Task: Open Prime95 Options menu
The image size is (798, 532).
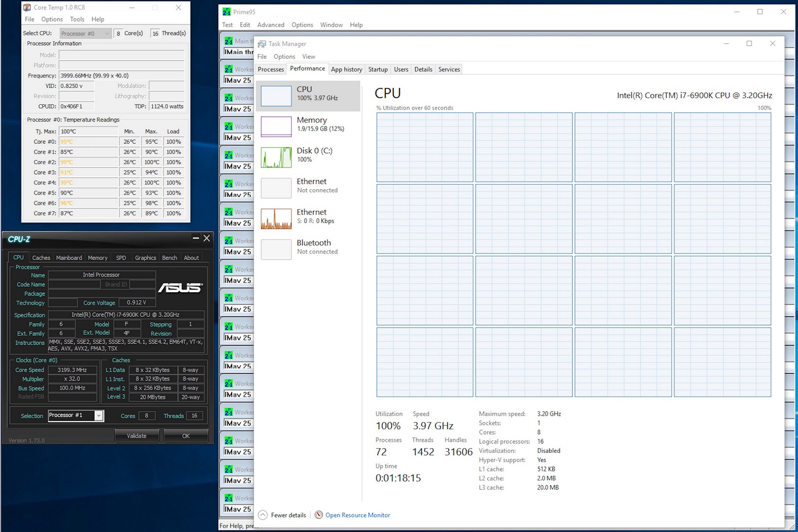Action: 302,25
